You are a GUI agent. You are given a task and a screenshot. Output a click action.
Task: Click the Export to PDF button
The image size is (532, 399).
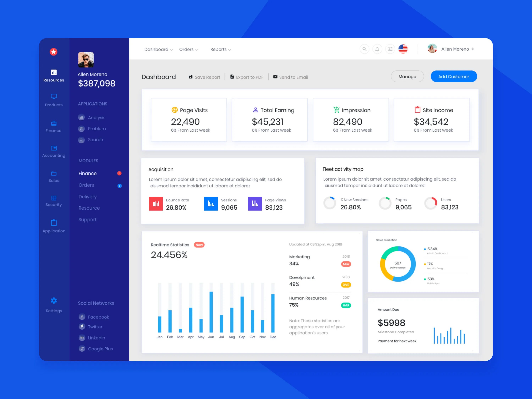tap(248, 77)
